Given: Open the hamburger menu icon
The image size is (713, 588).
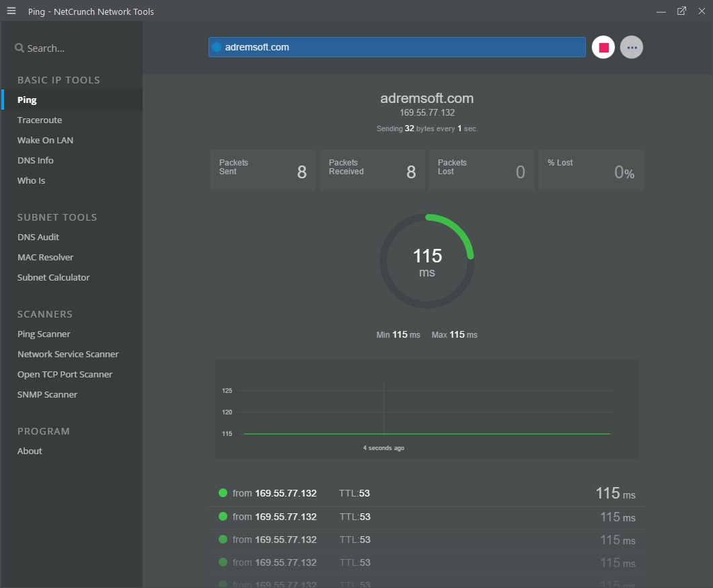Looking at the screenshot, I should (x=11, y=11).
